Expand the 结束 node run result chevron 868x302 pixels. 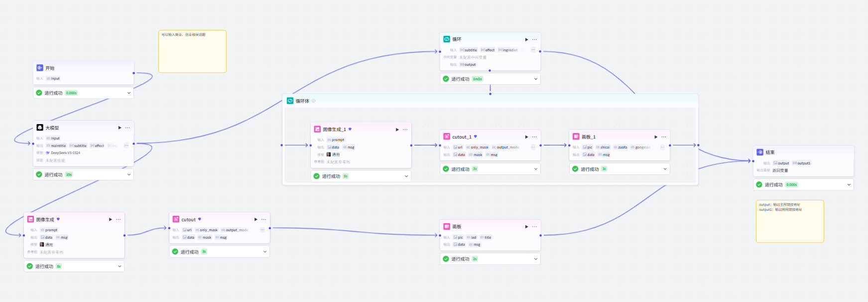point(849,184)
